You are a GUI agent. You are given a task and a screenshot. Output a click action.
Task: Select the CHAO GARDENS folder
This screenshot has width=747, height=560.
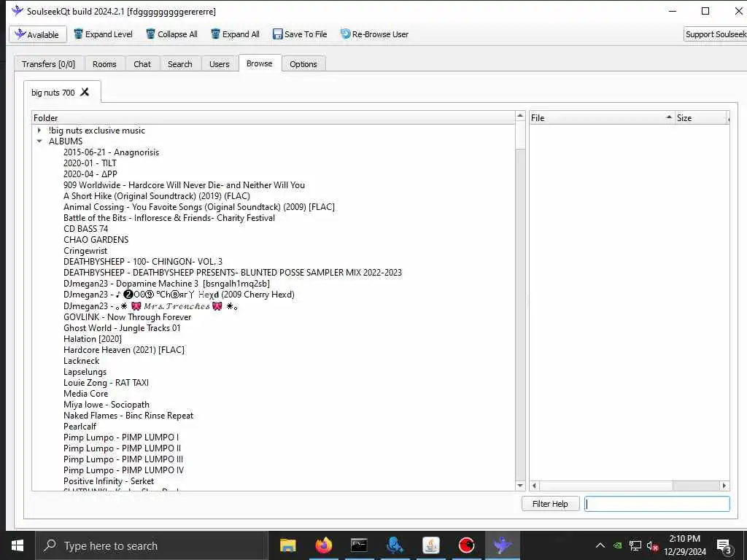pos(96,240)
